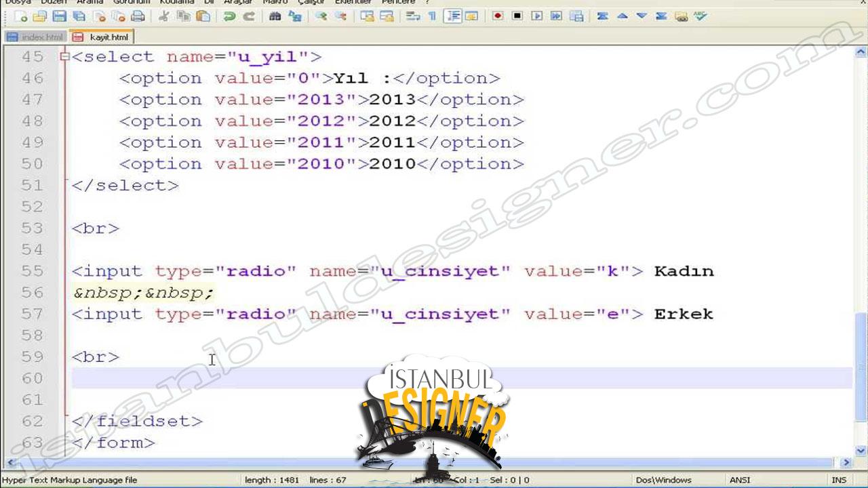The width and height of the screenshot is (868, 488).
Task: Click the Dos\Windows status bar entry
Action: 664,480
